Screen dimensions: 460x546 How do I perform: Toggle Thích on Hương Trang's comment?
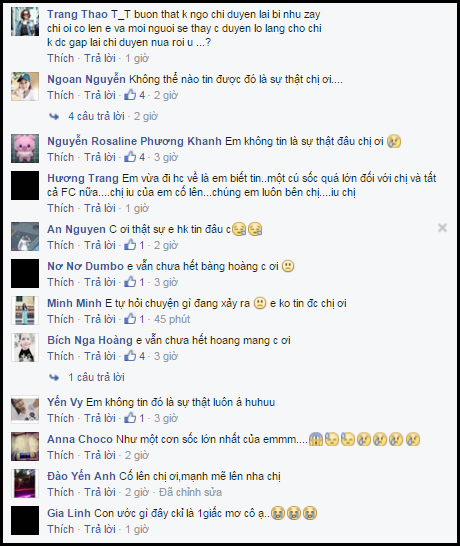[61, 208]
